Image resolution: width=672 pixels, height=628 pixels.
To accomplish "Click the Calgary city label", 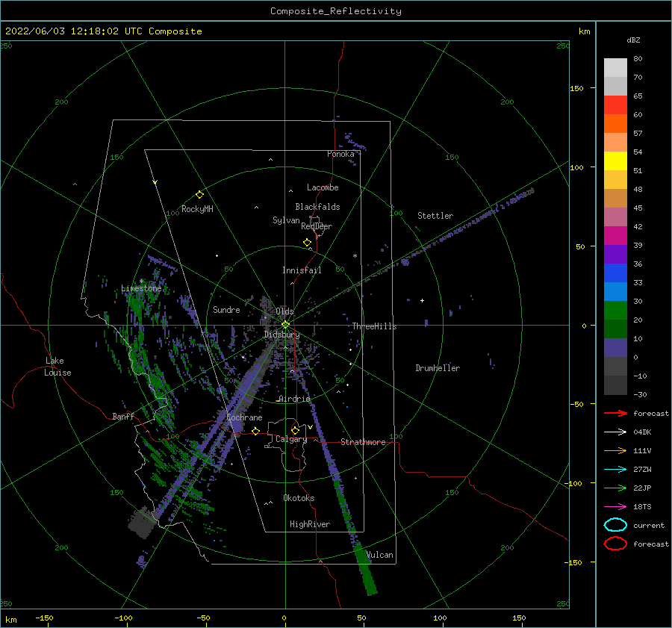I will click(291, 439).
